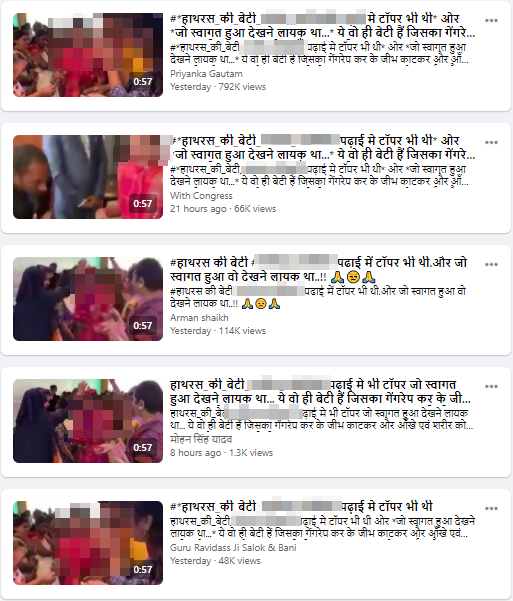Viewport: 513px width, 601px height.
Task: Open title of the 114K views video
Action: [x=319, y=269]
